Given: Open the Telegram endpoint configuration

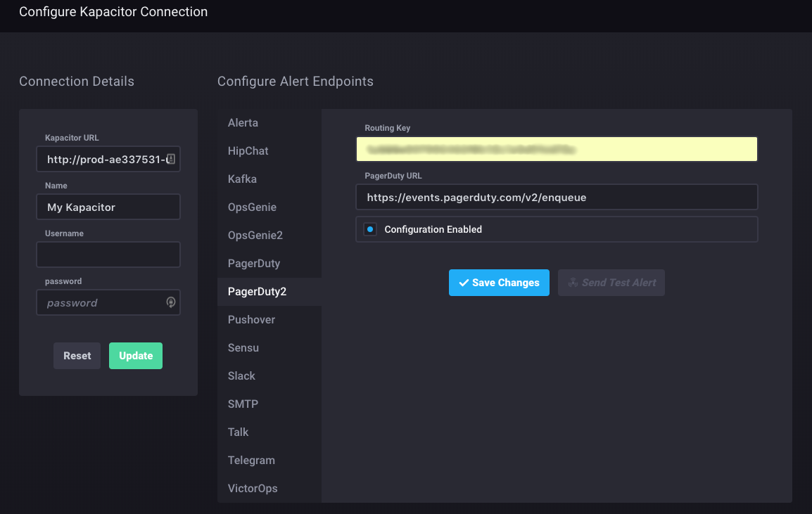Looking at the screenshot, I should coord(251,460).
